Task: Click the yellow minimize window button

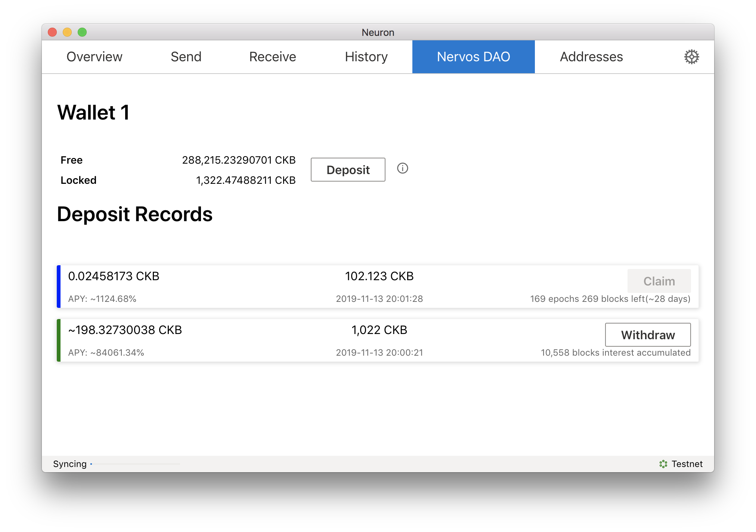Action: point(67,32)
